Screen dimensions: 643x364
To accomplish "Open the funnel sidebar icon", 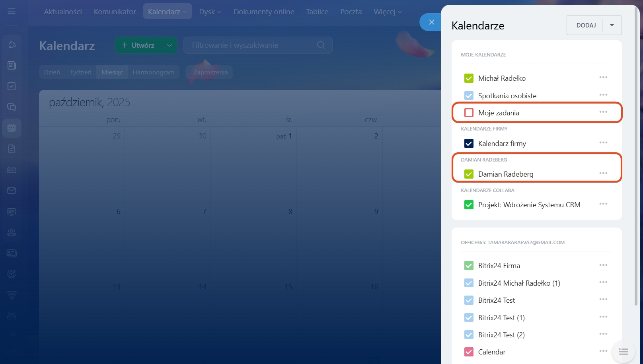I will [12, 295].
